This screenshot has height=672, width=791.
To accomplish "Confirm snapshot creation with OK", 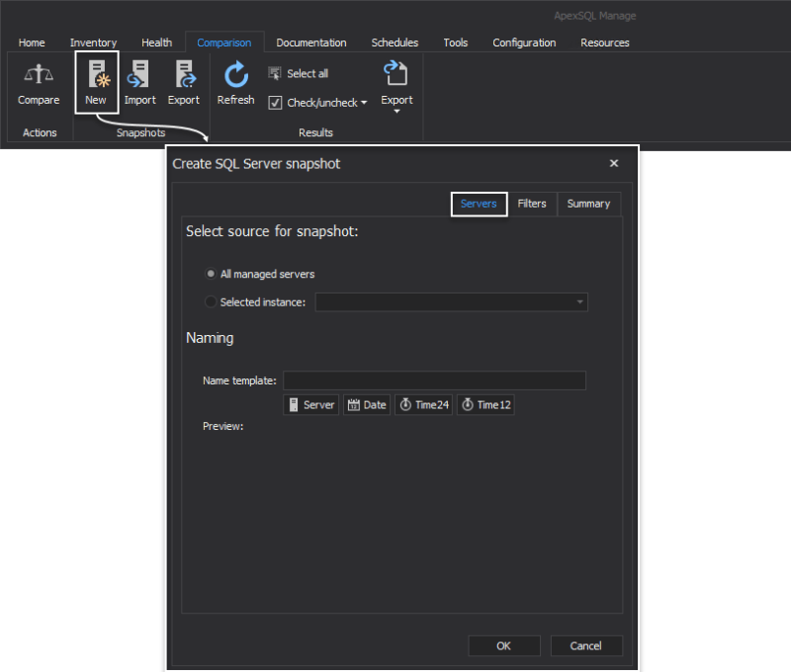I will (504, 645).
